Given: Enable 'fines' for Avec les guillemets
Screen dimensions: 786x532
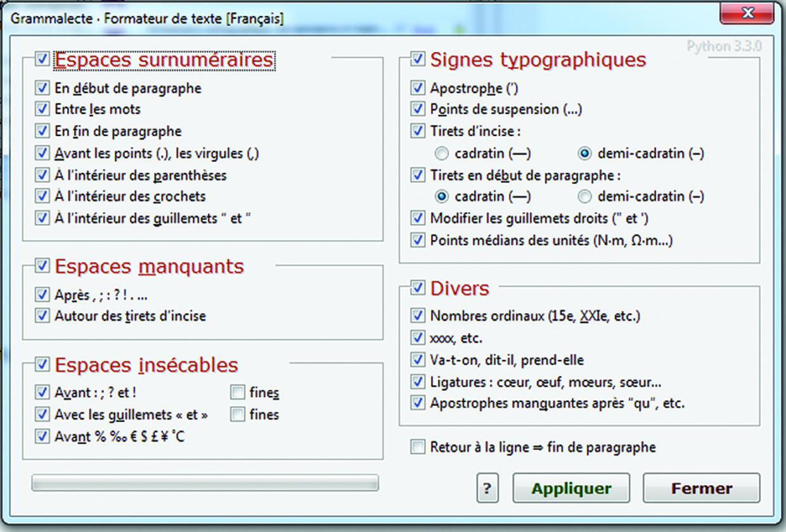Looking at the screenshot, I should [x=238, y=415].
